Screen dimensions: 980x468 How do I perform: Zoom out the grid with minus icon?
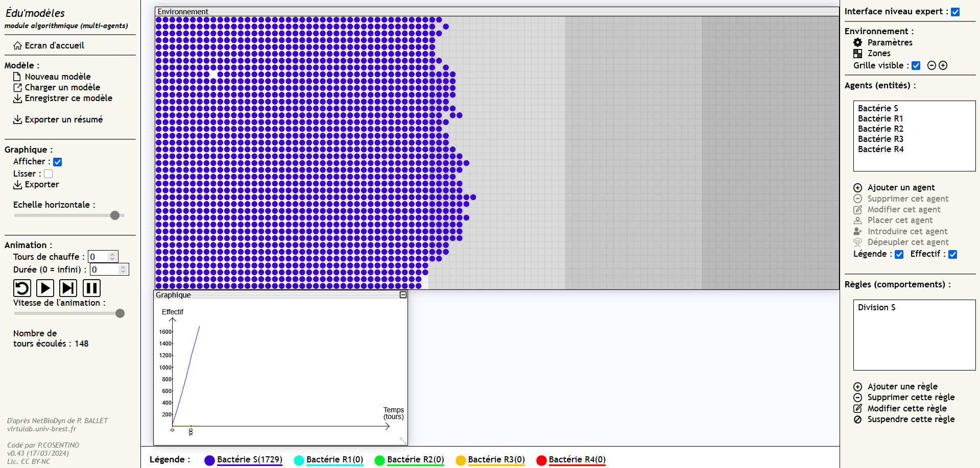(931, 65)
